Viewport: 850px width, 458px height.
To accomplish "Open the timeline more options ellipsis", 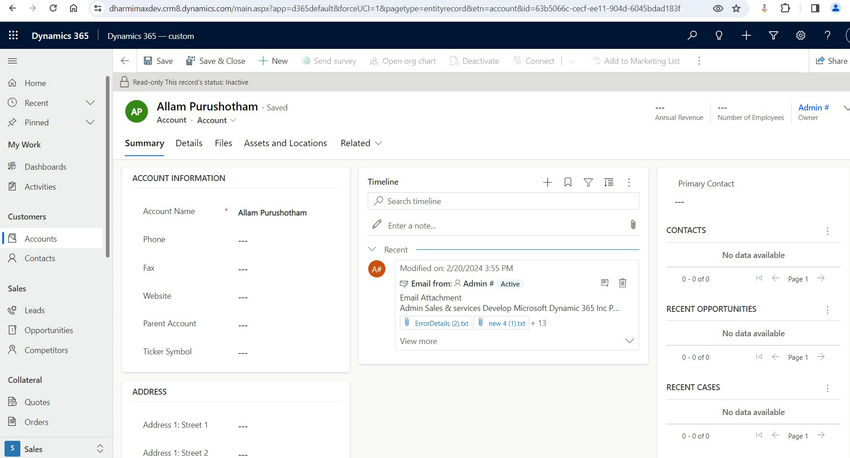I will click(x=629, y=182).
